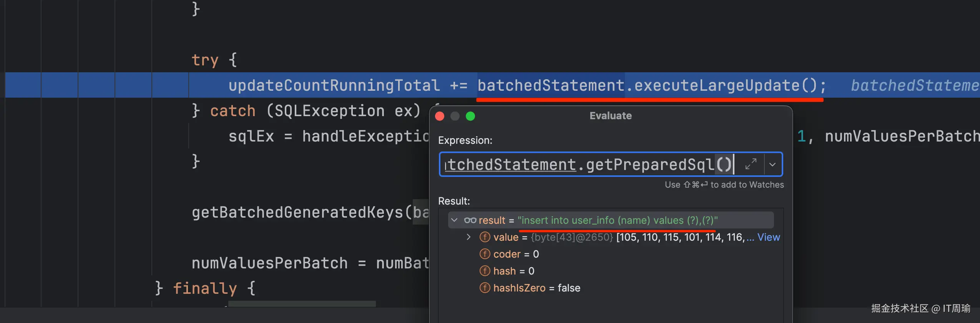This screenshot has height=323, width=980.
Task: Select the coder = 0 row
Action: click(x=516, y=254)
